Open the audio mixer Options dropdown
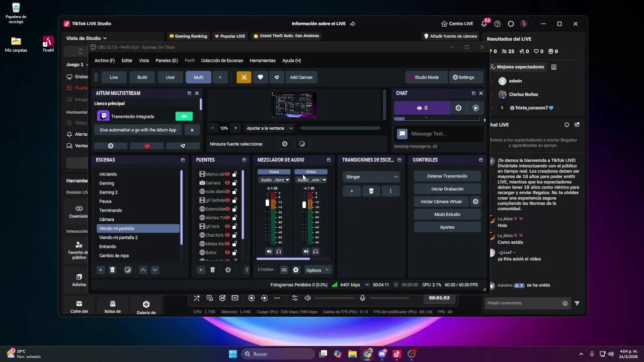The width and height of the screenshot is (644, 362). click(x=318, y=270)
